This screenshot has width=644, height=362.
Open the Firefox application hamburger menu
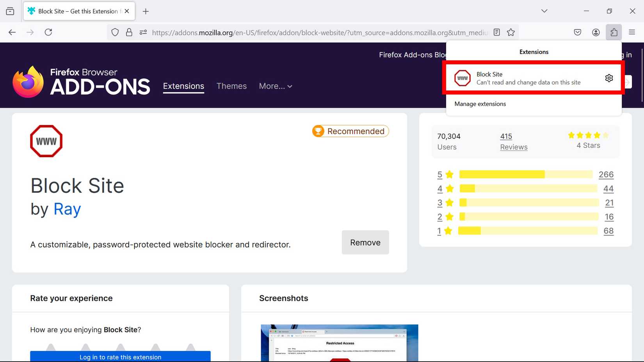click(632, 32)
